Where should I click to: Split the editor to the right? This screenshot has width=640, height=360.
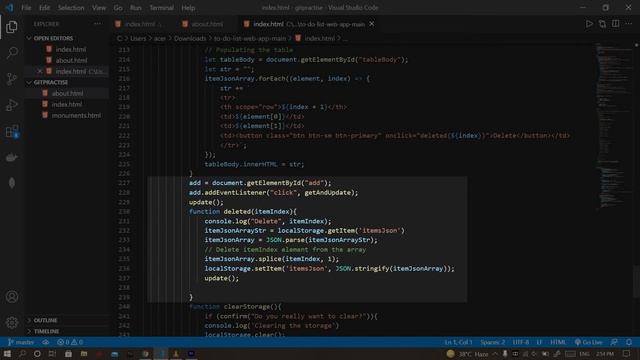pyautogui.click(x=616, y=24)
